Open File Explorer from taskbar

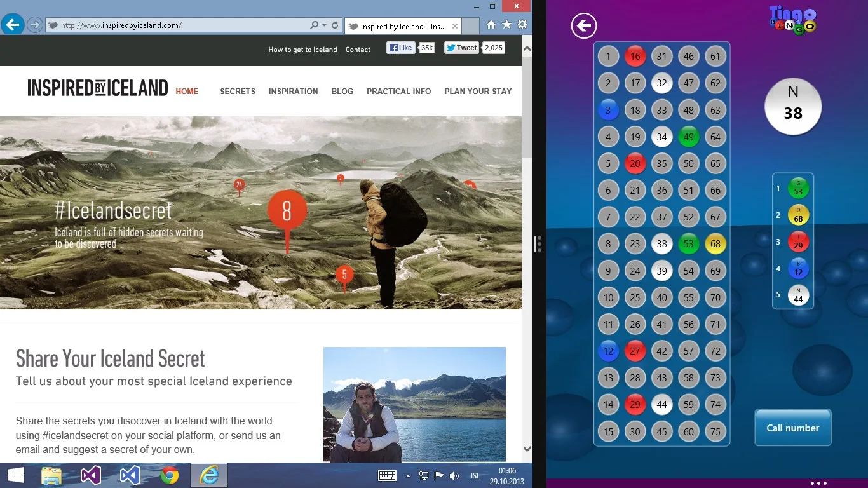point(51,475)
